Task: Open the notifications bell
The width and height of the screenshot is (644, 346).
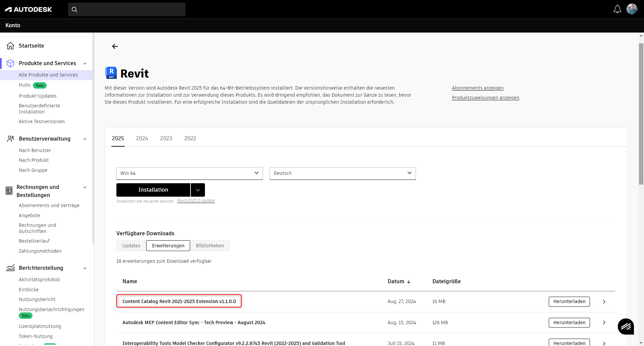Action: [x=617, y=9]
